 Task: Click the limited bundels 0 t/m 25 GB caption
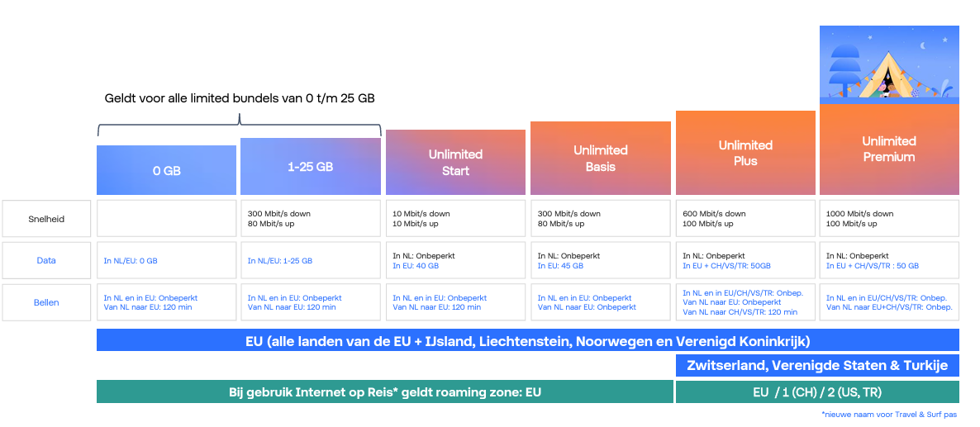coord(240,98)
